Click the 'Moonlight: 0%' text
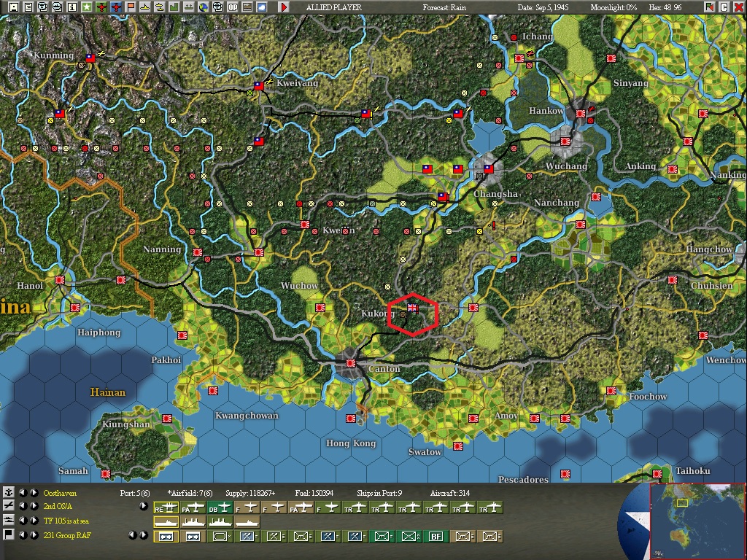747x560 pixels. (614, 7)
